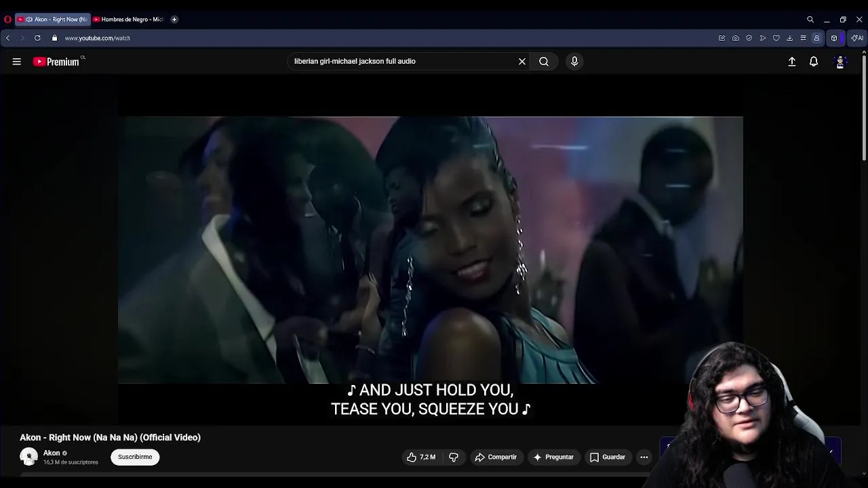Open Opera ad blocker shield icon
The height and width of the screenshot is (488, 868).
tap(749, 38)
